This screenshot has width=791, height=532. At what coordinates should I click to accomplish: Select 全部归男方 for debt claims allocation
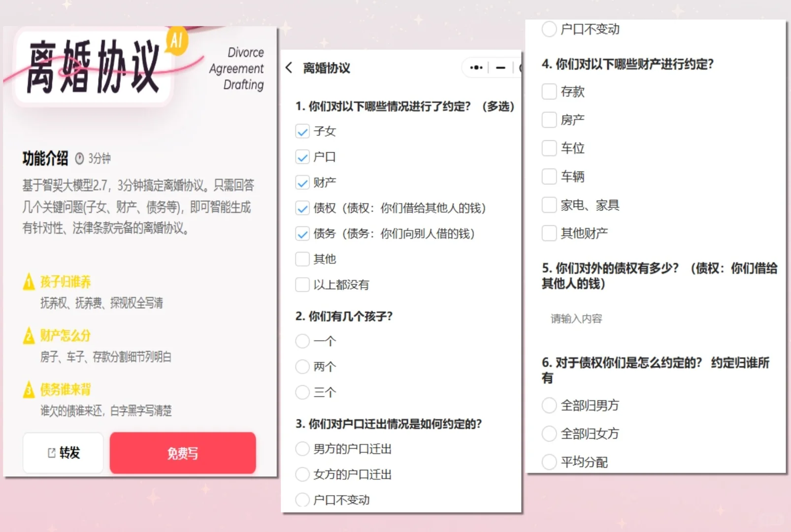coord(548,405)
